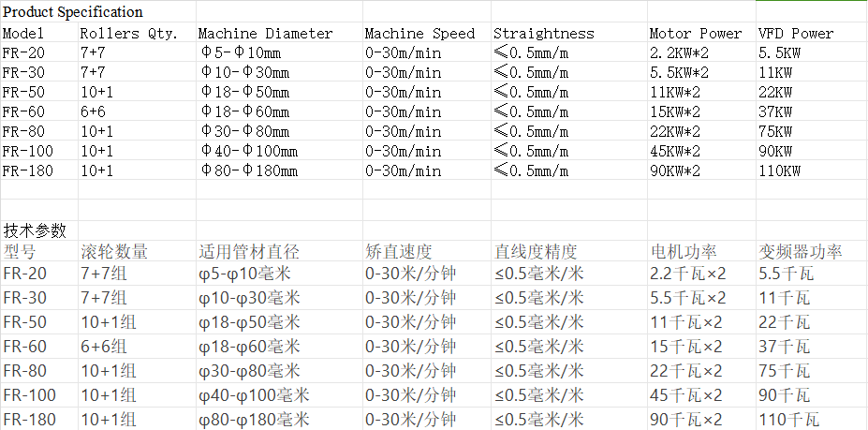Select the 'Machine Diameter' header cell

coord(265,33)
